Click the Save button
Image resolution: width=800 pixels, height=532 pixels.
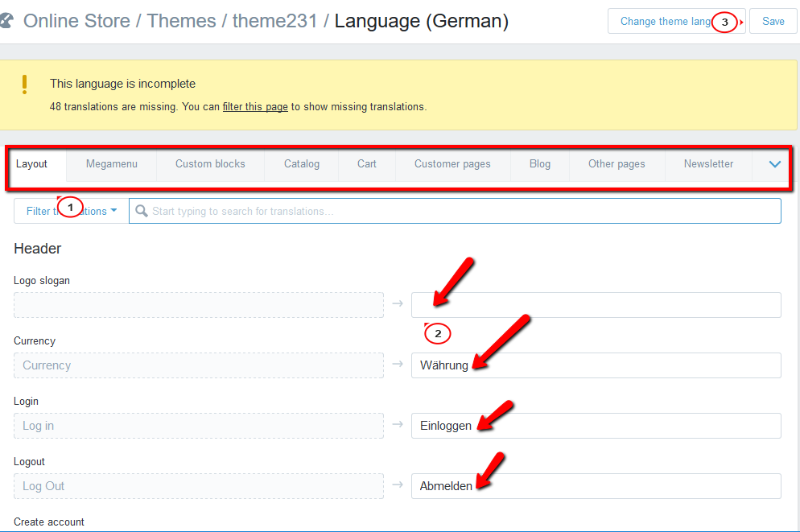pyautogui.click(x=773, y=22)
